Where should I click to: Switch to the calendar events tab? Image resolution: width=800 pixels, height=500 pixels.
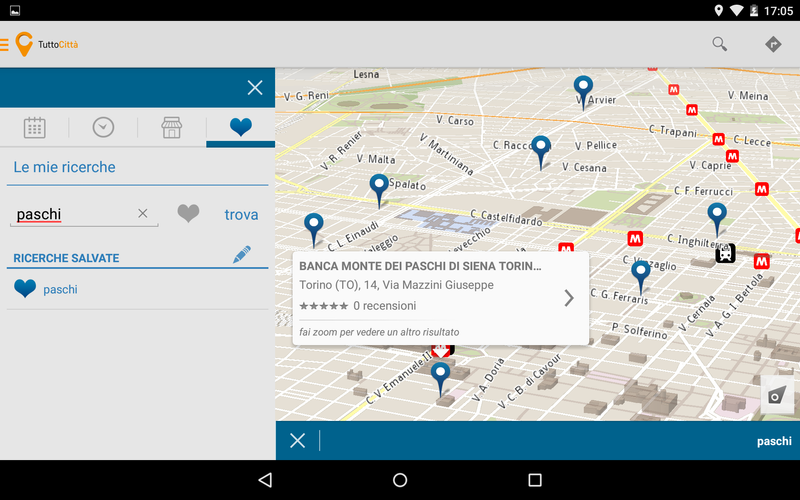pyautogui.click(x=34, y=128)
